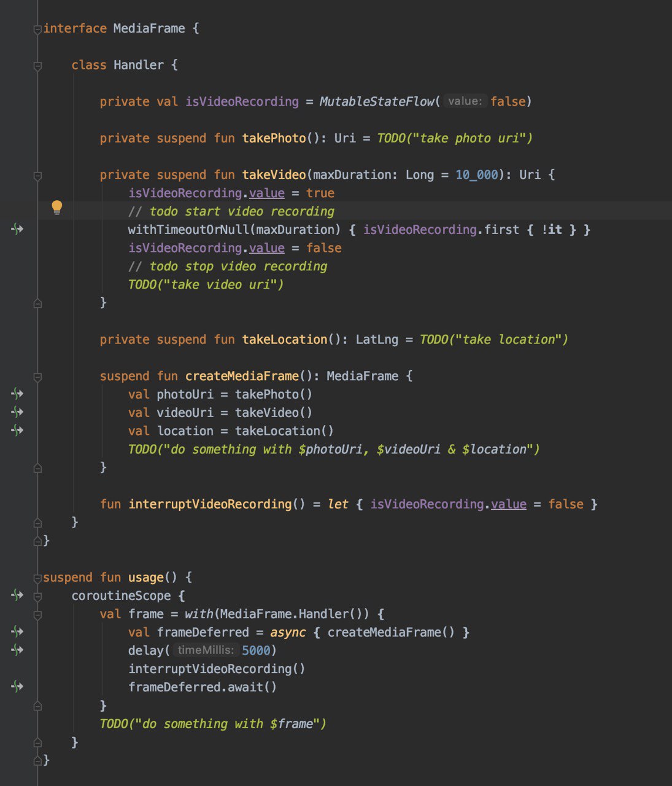The height and width of the screenshot is (786, 672).
Task: Click suspend call gutter icon beside withTimeoutOrNull
Action: 17,229
